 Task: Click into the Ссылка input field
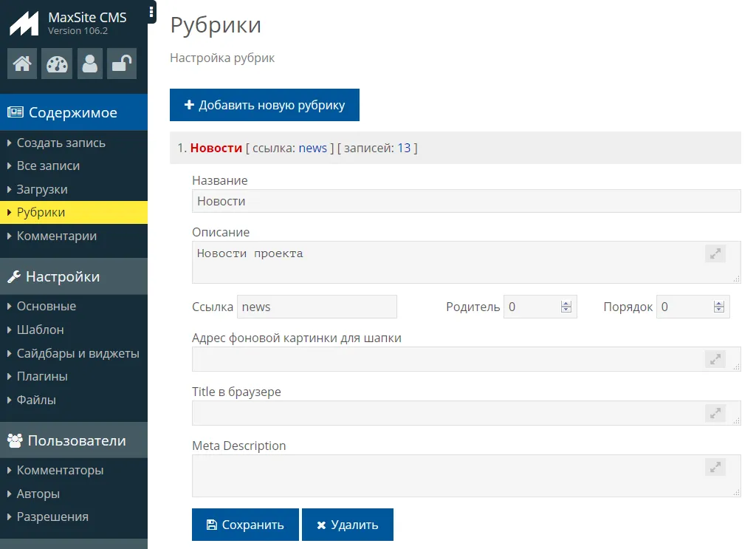317,307
